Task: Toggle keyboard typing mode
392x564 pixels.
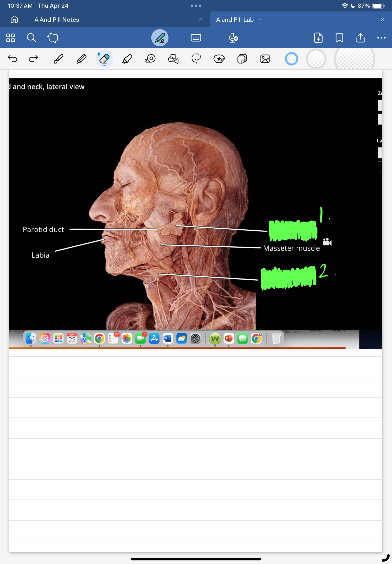Action: tap(196, 38)
